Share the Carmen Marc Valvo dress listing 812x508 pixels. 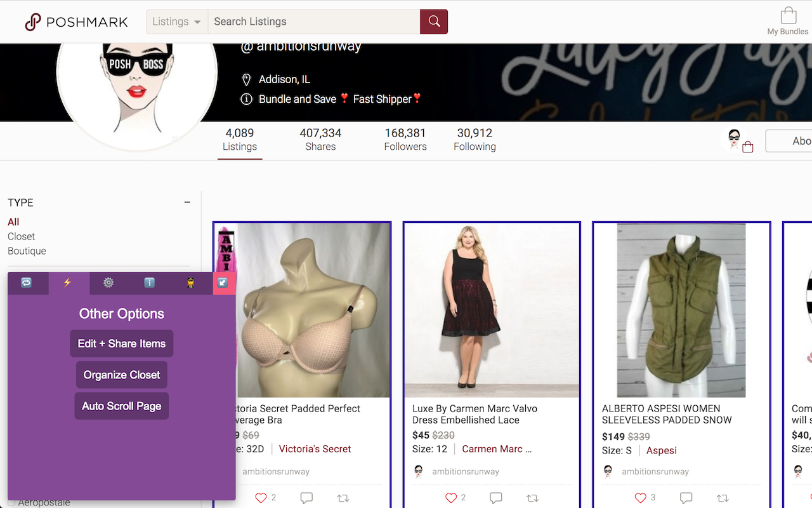coord(533,498)
